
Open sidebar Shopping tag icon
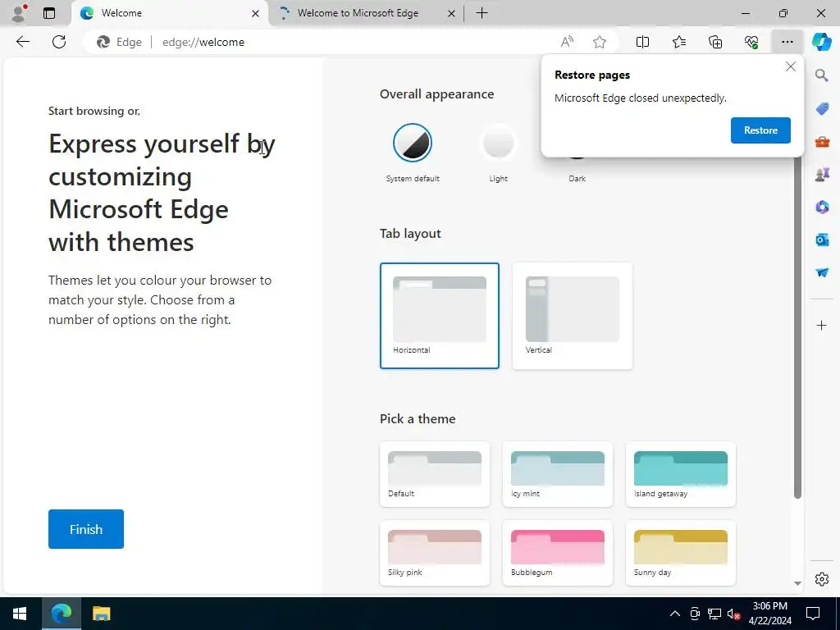[x=822, y=109]
